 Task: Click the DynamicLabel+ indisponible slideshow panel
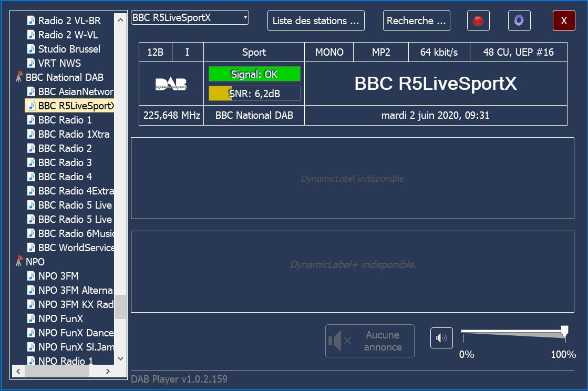pyautogui.click(x=353, y=271)
